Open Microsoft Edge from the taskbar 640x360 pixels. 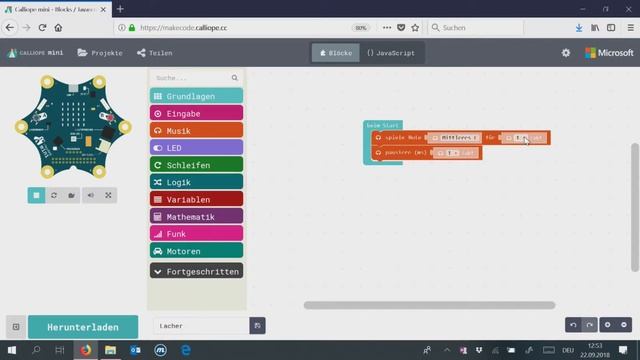click(186, 350)
